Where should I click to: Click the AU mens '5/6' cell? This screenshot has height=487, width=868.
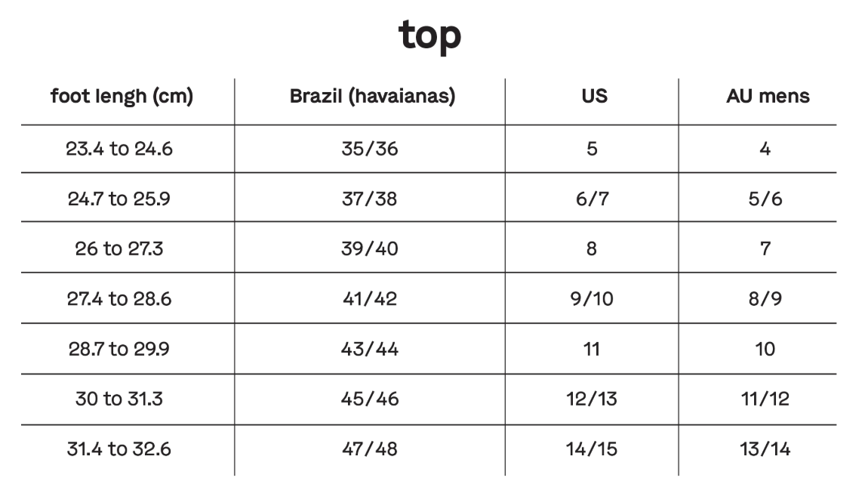click(x=765, y=199)
